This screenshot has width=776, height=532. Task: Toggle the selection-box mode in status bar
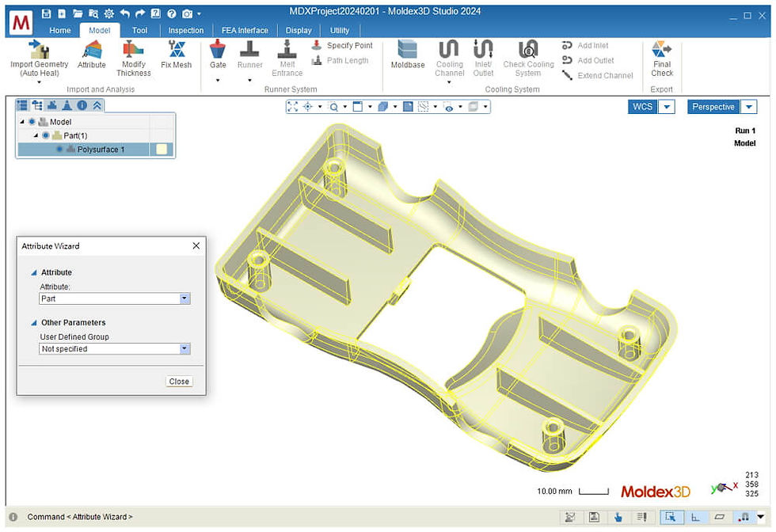pyautogui.click(x=671, y=517)
